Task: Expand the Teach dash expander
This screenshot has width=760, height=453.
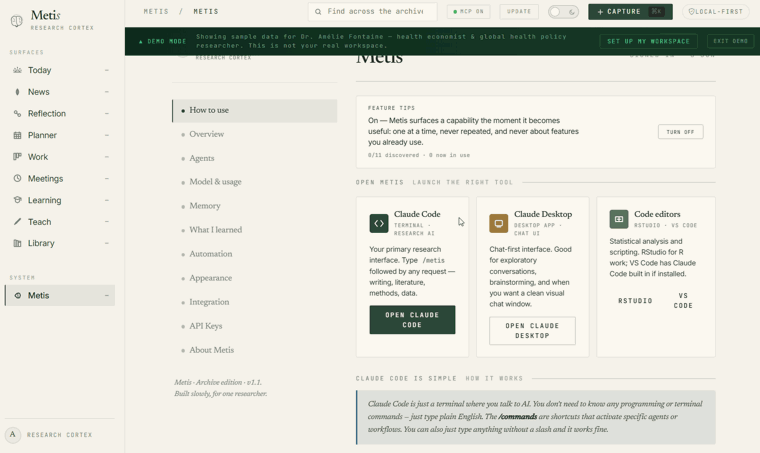Action: [107, 221]
